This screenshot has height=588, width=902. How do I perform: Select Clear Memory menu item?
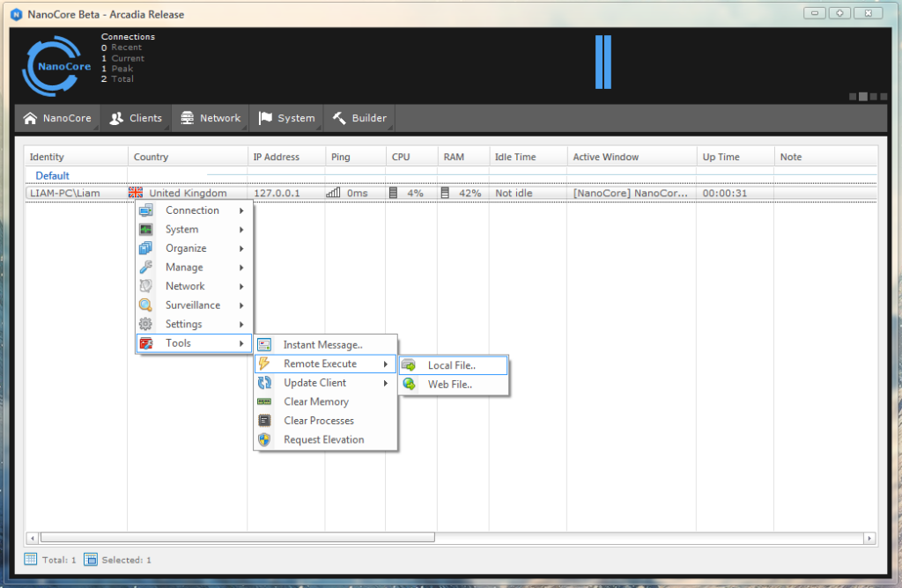(326, 401)
